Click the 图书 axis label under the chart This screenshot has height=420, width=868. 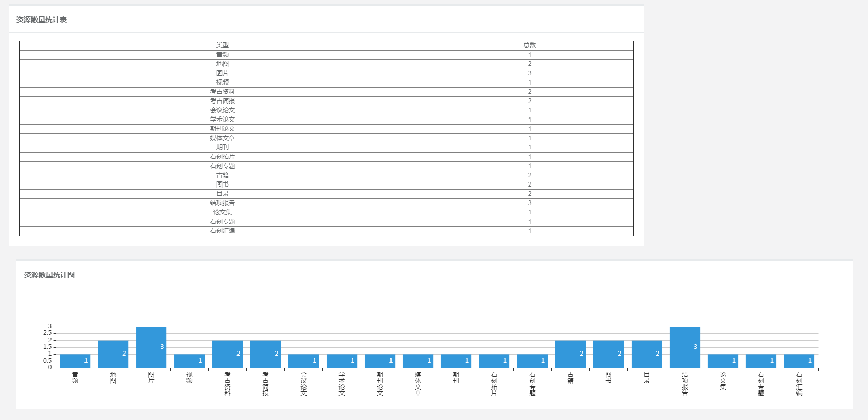[x=608, y=378]
